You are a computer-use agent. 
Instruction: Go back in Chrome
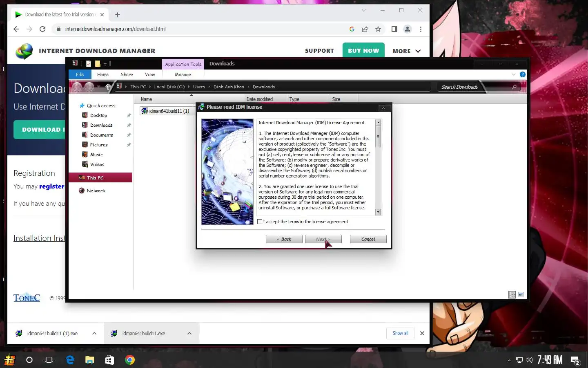(x=16, y=29)
